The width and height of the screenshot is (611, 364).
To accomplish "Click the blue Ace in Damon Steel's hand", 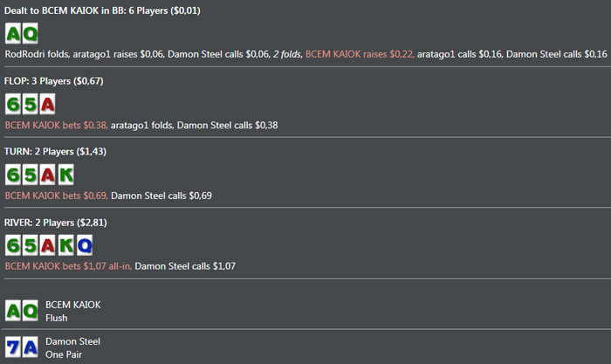I will click(x=30, y=347).
